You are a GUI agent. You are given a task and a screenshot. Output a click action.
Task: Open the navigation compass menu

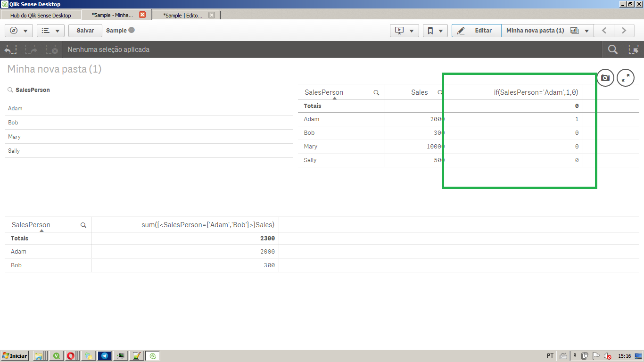click(x=18, y=31)
